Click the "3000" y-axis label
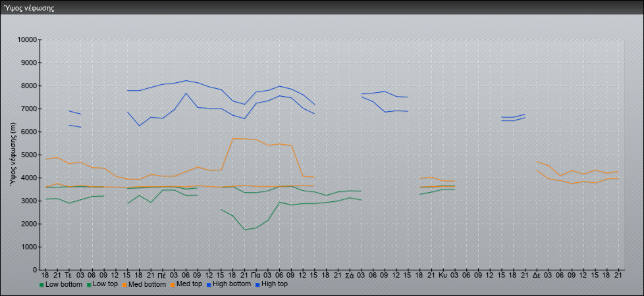Image resolution: width=644 pixels, height=296 pixels. (x=29, y=201)
